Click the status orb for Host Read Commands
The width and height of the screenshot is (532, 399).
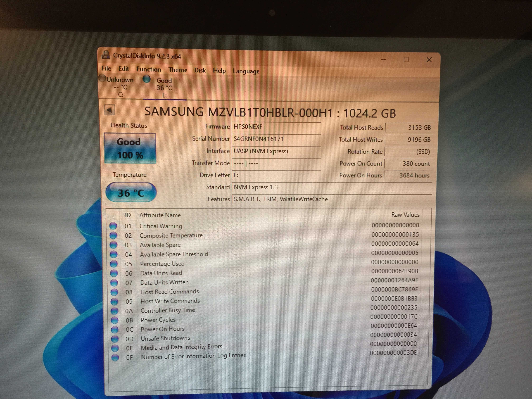click(x=114, y=292)
